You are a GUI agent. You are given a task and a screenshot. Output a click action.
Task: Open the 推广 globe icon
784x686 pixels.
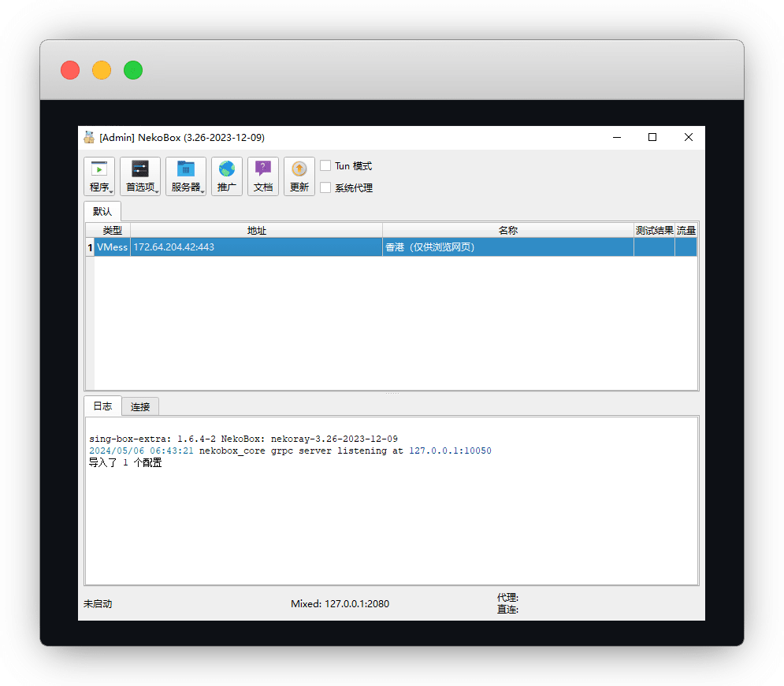coord(227,169)
